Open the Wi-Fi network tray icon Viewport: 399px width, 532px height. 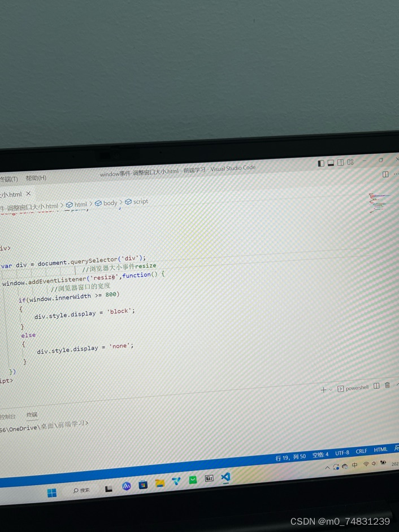(x=366, y=464)
